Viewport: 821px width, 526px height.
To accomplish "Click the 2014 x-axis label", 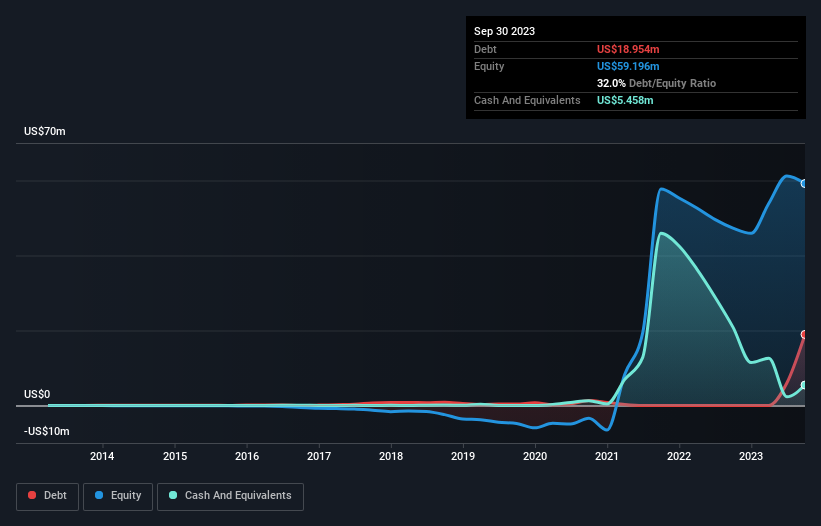I will pos(102,456).
